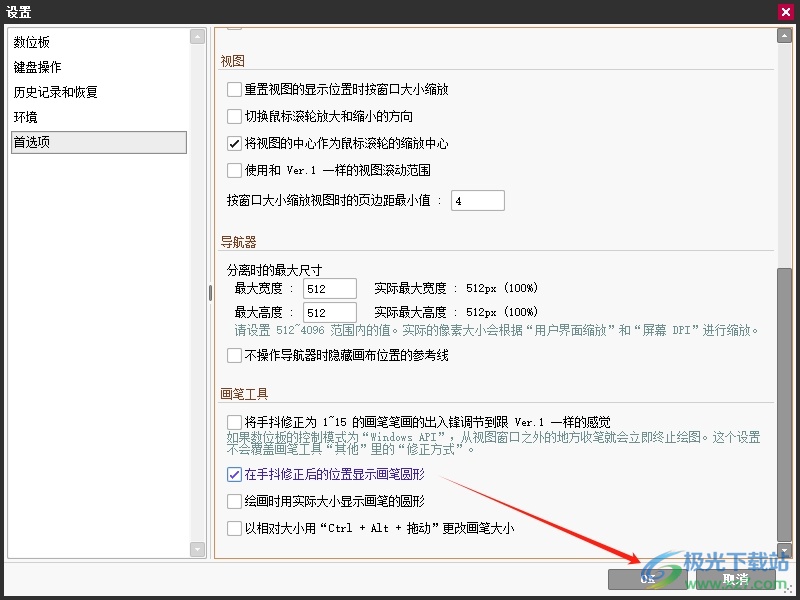Uncheck 将视图的中心作为鼠标滚轮的缩放中心
The height and width of the screenshot is (600, 800).
tap(234, 143)
